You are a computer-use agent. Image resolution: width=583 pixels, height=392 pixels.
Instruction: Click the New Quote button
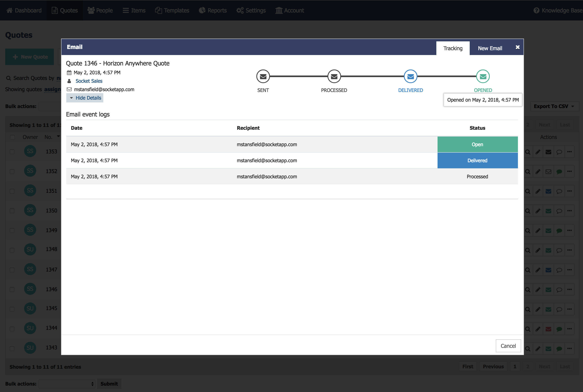[30, 57]
